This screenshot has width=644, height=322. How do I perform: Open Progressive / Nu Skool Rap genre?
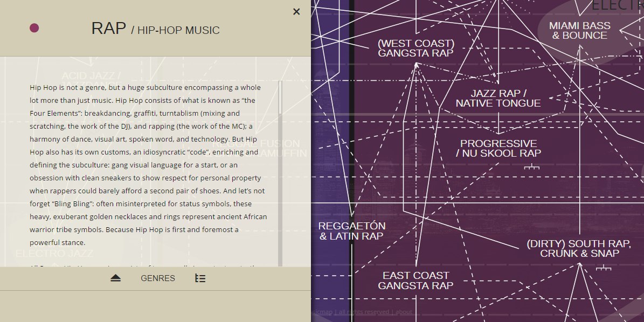(x=498, y=148)
